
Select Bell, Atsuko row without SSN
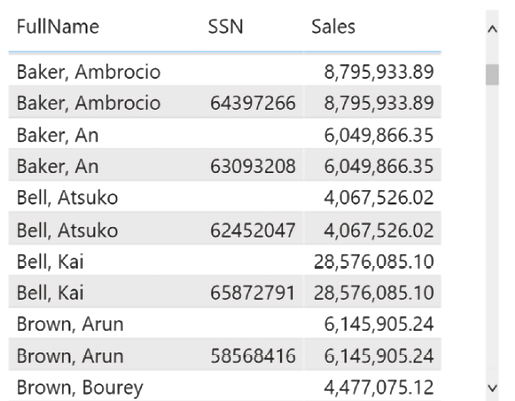[225, 197]
